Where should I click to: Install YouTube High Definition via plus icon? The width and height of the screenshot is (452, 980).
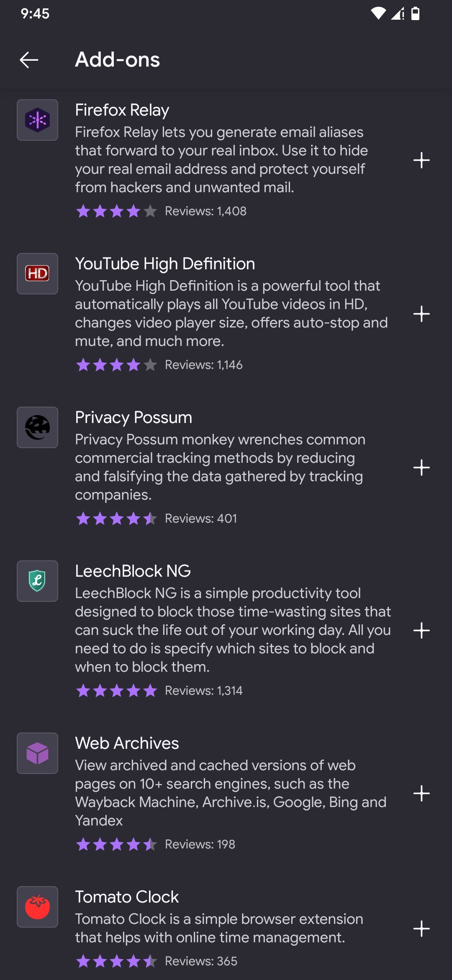click(421, 314)
